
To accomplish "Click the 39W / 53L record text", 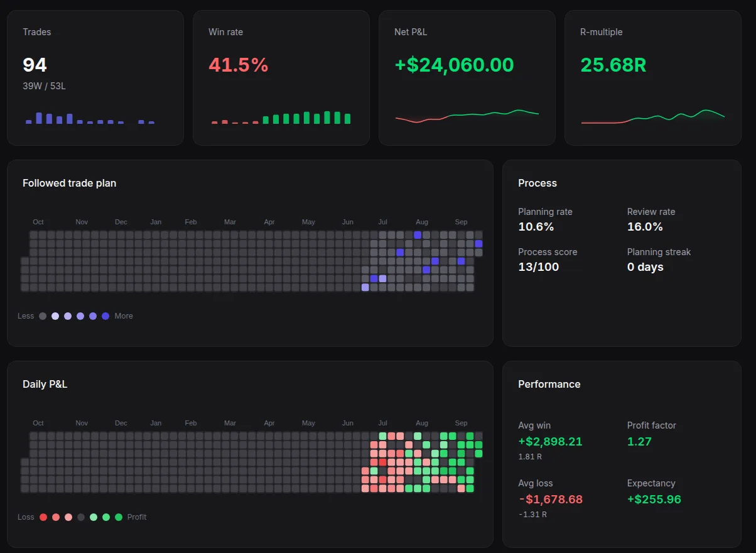I will (44, 86).
